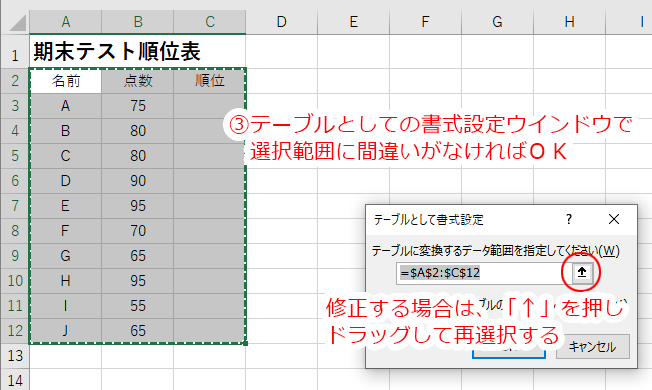Select column G header
This screenshot has height=390, width=652.
click(x=497, y=22)
